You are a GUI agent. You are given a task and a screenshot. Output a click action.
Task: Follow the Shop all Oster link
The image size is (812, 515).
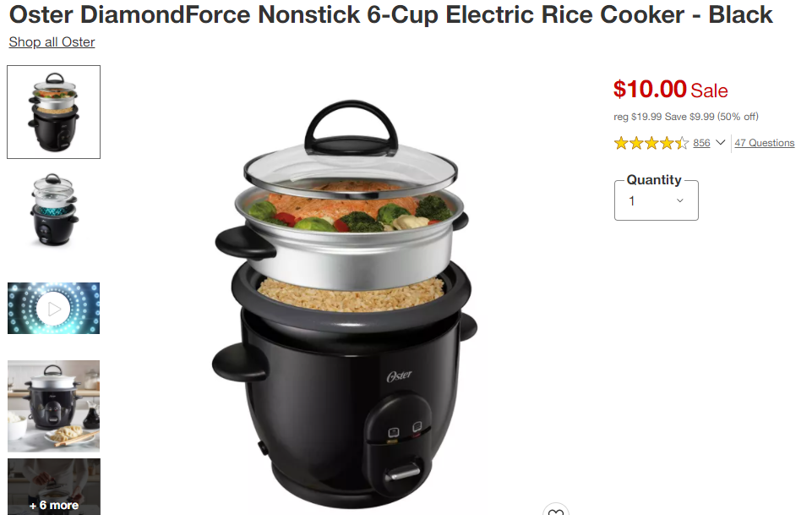click(52, 42)
